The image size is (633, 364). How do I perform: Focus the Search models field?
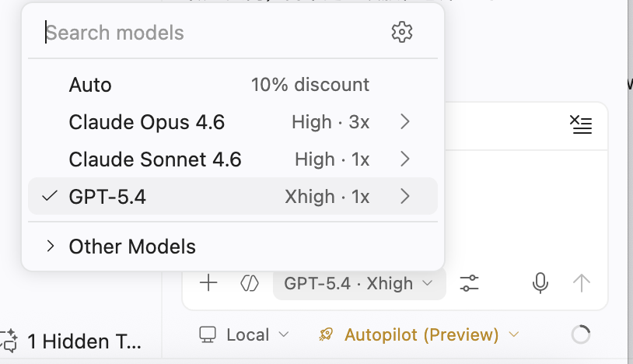click(210, 33)
